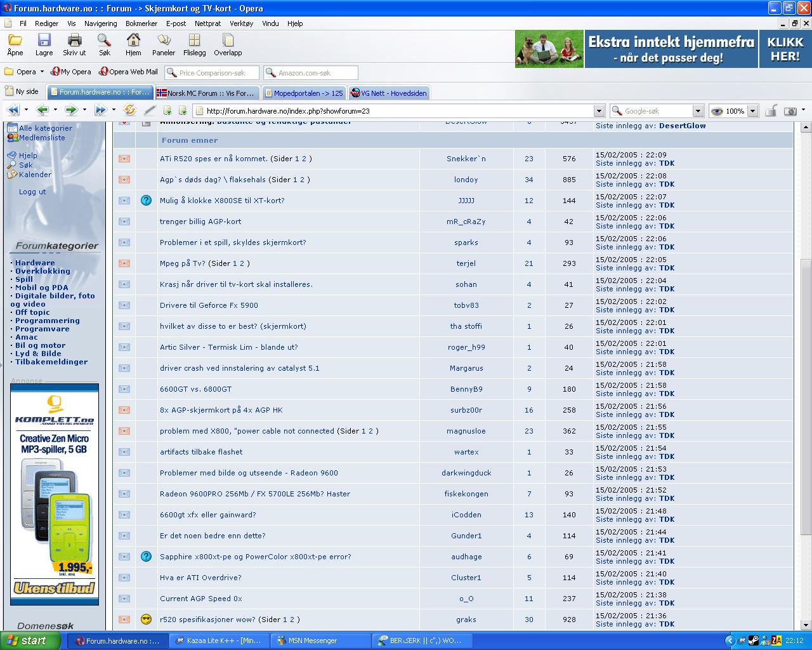
Task: Open dropdown next to fast-forward arrow
Action: point(114,110)
